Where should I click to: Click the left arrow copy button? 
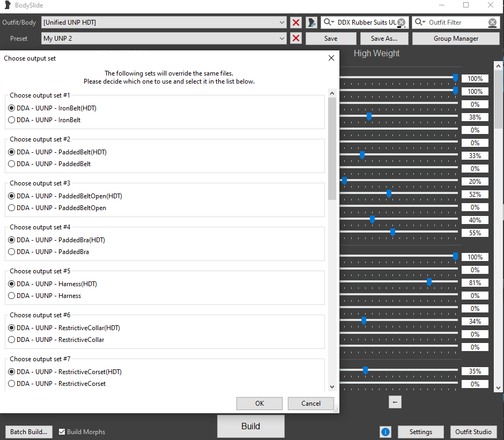point(395,402)
